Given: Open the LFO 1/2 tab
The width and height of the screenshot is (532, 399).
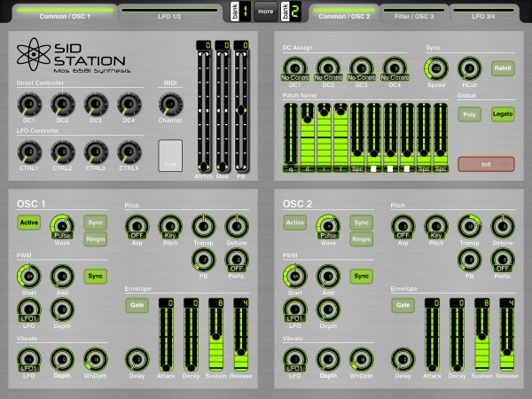Looking at the screenshot, I should tap(169, 13).
